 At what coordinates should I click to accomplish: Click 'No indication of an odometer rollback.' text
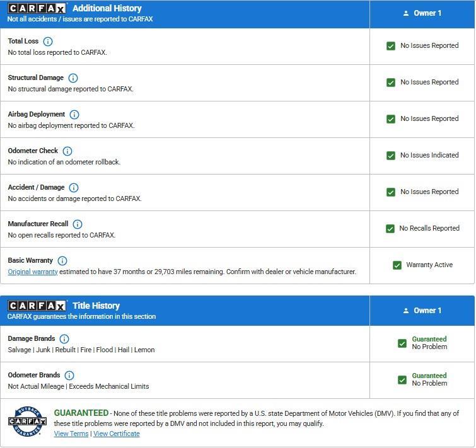pos(64,163)
